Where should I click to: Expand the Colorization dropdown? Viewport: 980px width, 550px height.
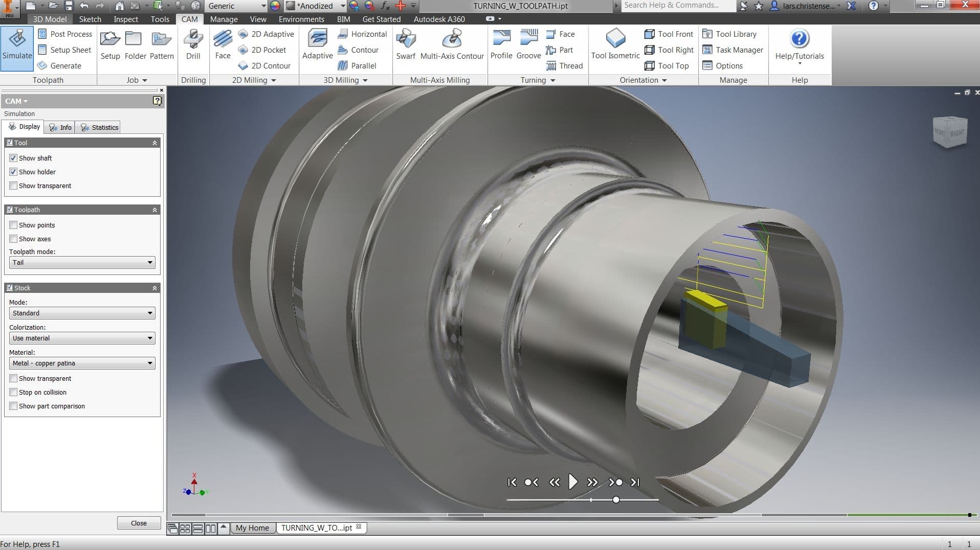point(82,338)
